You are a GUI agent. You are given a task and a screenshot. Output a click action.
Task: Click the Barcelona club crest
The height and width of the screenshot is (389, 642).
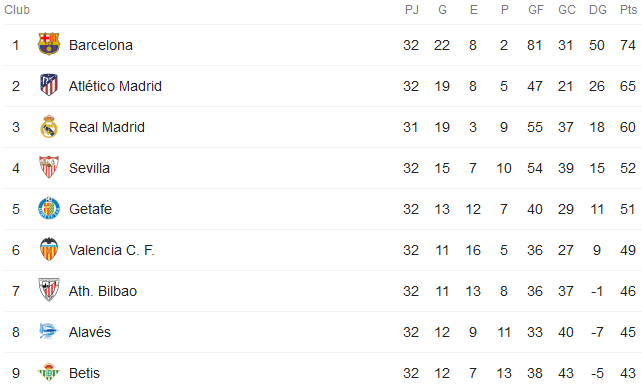pyautogui.click(x=49, y=44)
